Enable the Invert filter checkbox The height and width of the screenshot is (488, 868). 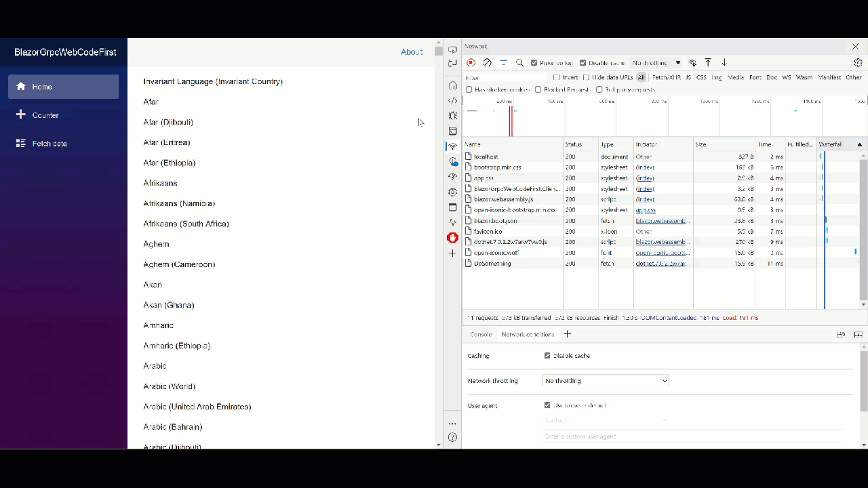pyautogui.click(x=557, y=77)
